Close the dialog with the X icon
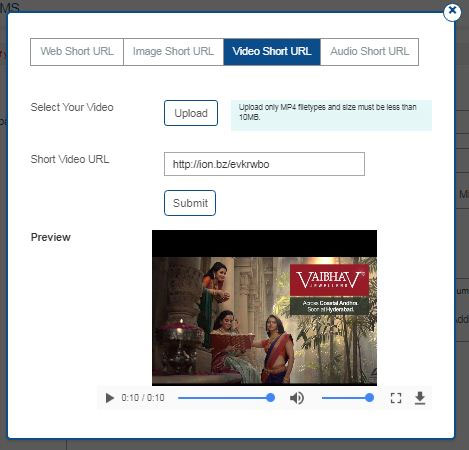The width and height of the screenshot is (469, 450). click(452, 12)
